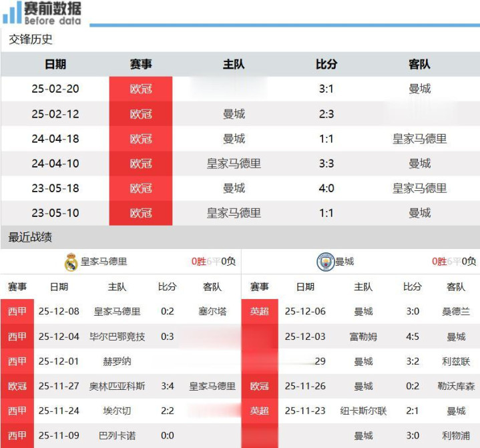
Task: Click away team 皇家马德里 in the 24-04-18 row
Action: click(x=420, y=139)
